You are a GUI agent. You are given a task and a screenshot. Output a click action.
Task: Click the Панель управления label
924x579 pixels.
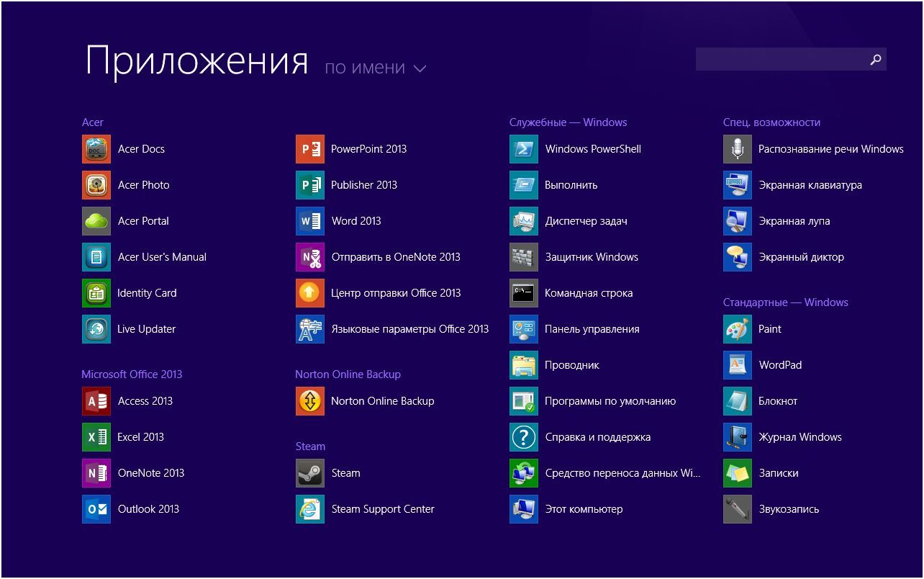(x=592, y=329)
